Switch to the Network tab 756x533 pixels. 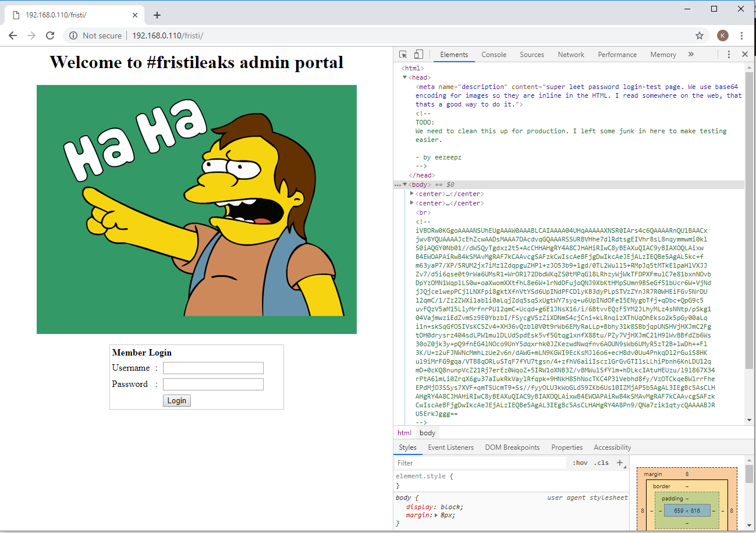point(571,54)
